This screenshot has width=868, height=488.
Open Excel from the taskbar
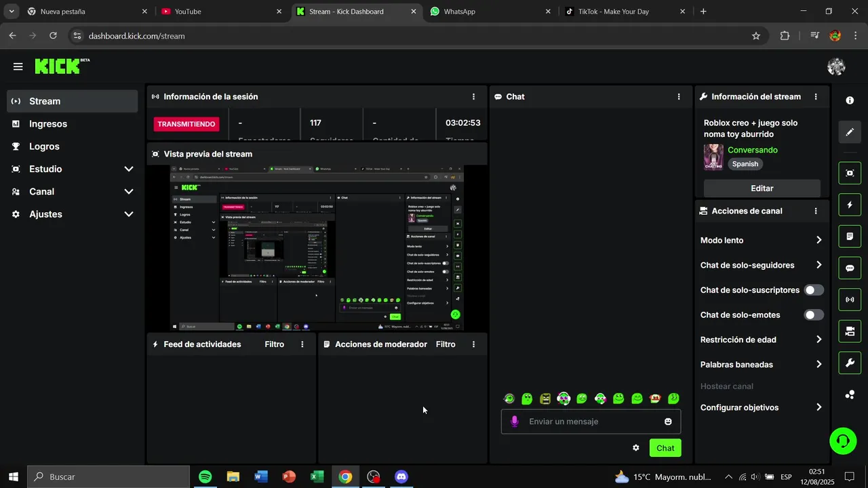pyautogui.click(x=317, y=477)
